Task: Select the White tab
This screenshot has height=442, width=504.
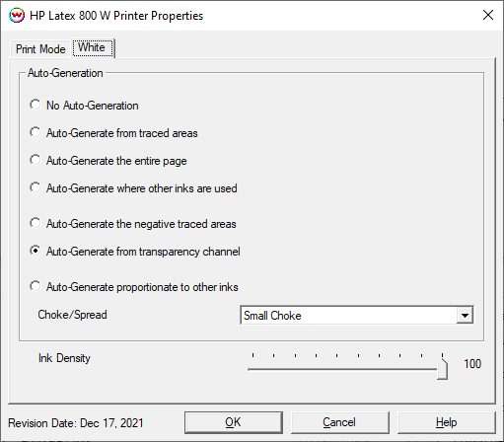Action: (x=93, y=47)
